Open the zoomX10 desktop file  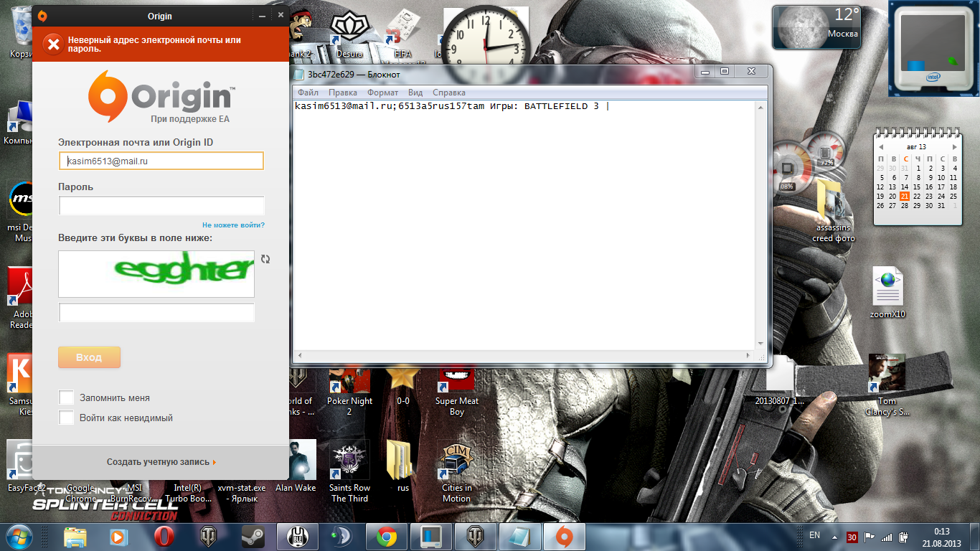(x=887, y=293)
